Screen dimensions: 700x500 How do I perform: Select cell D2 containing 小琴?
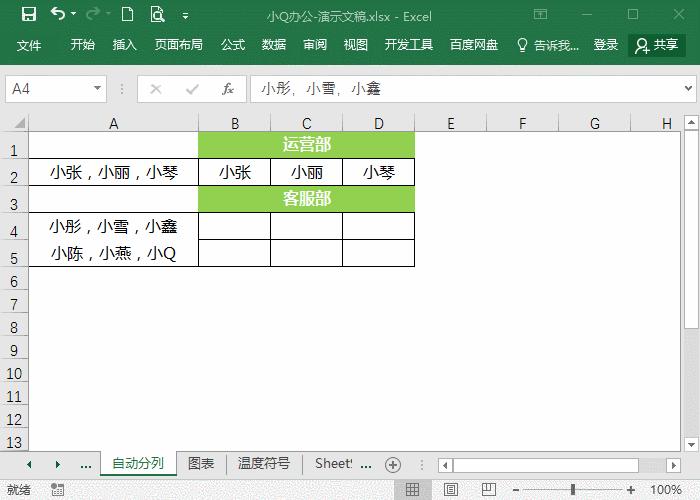[x=378, y=172]
